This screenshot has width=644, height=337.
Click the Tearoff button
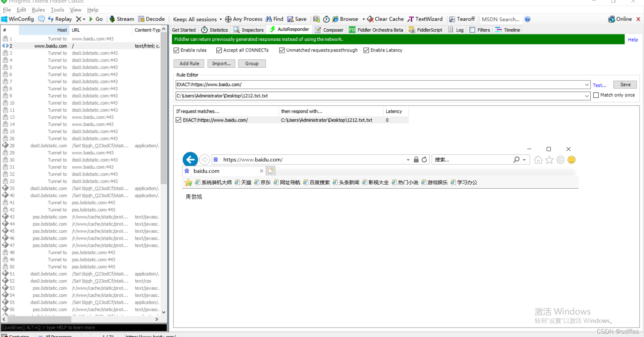[462, 19]
